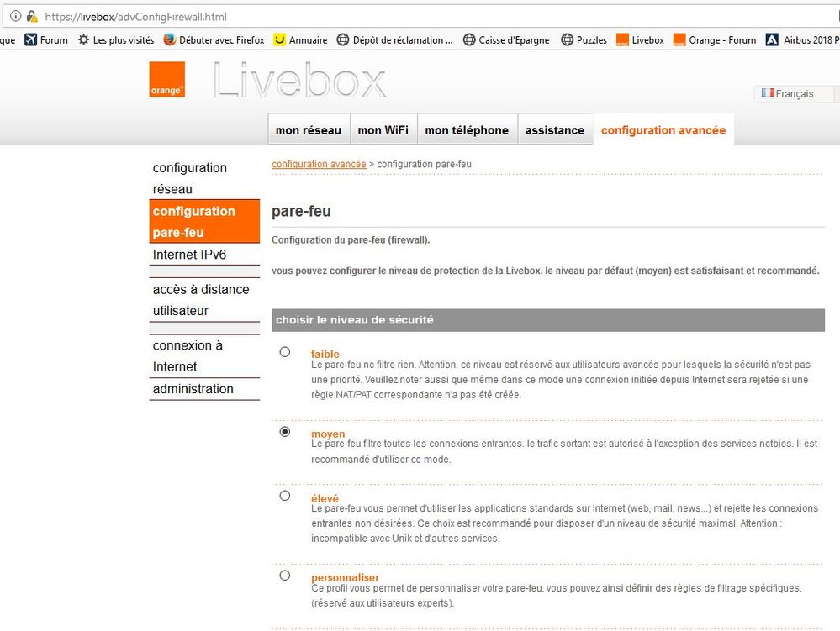Image resolution: width=840 pixels, height=631 pixels.
Task: Click the pare-feu page heading
Action: coord(301,212)
